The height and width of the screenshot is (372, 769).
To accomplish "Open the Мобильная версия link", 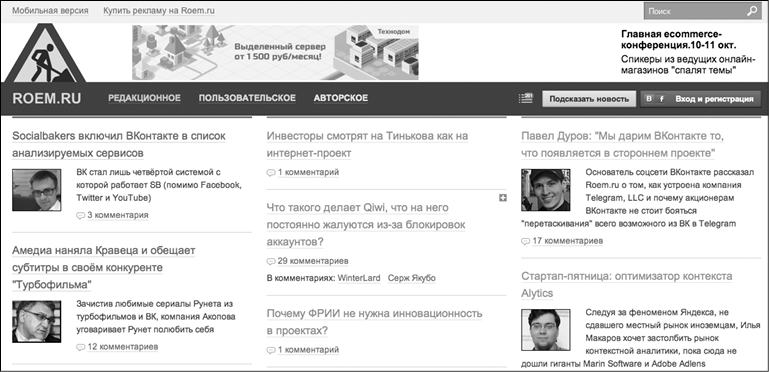I will point(51,10).
